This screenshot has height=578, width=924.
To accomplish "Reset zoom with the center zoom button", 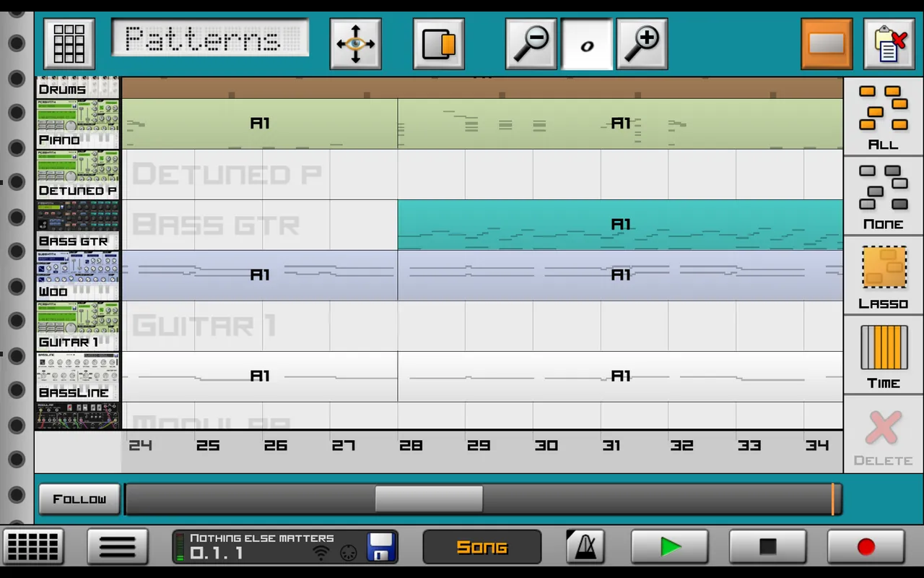I will (587, 44).
